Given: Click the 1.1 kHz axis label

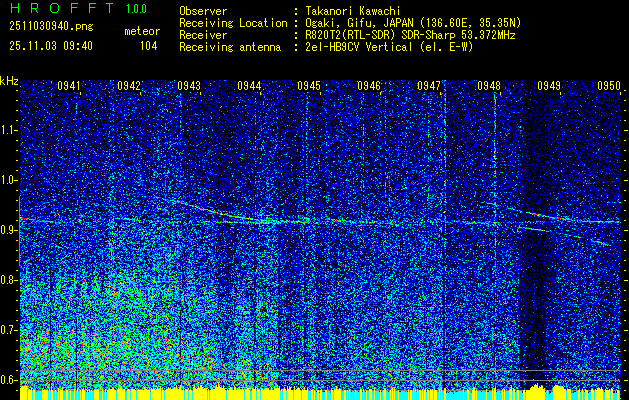Looking at the screenshot, I should pyautogui.click(x=10, y=130).
